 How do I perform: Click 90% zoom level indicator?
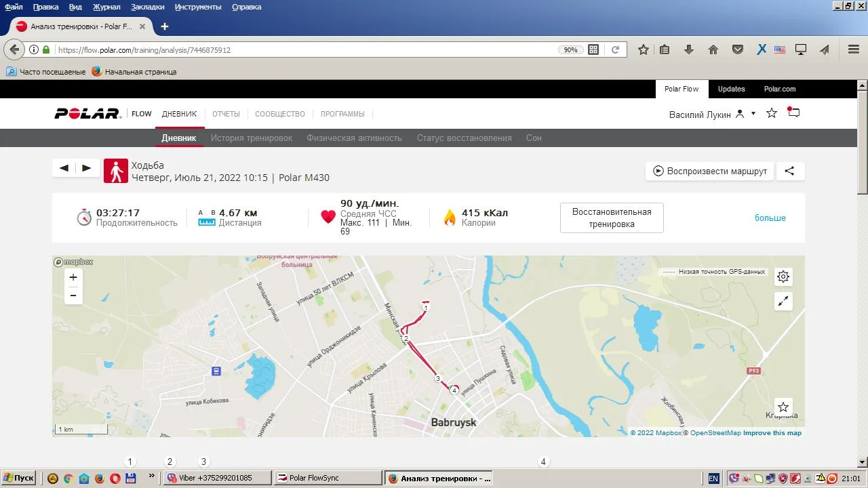[x=570, y=49]
